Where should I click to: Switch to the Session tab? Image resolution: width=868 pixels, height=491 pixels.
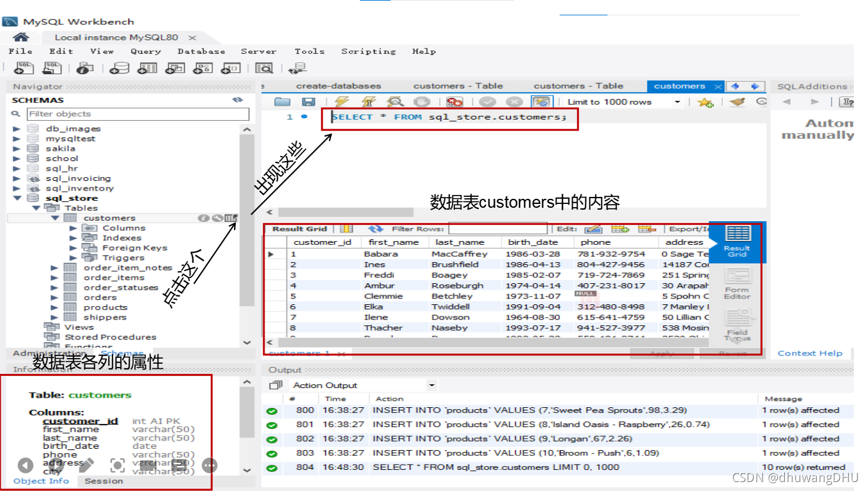pos(104,481)
